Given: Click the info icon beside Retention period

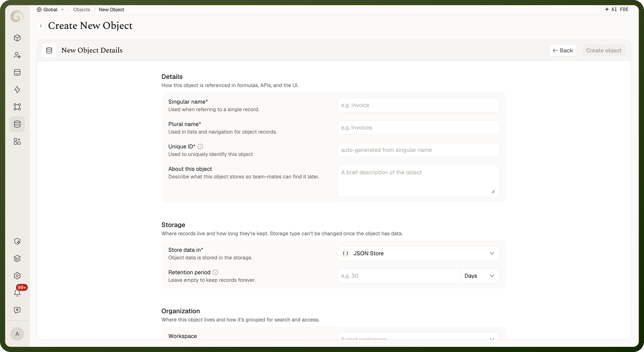Looking at the screenshot, I should (x=216, y=272).
